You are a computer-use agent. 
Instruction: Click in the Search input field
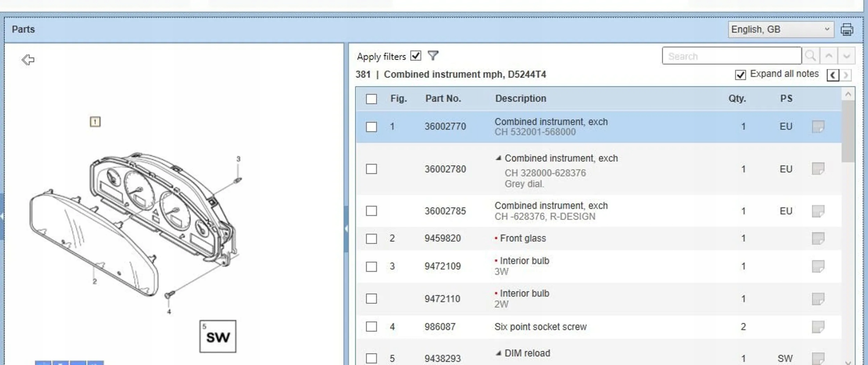(732, 56)
